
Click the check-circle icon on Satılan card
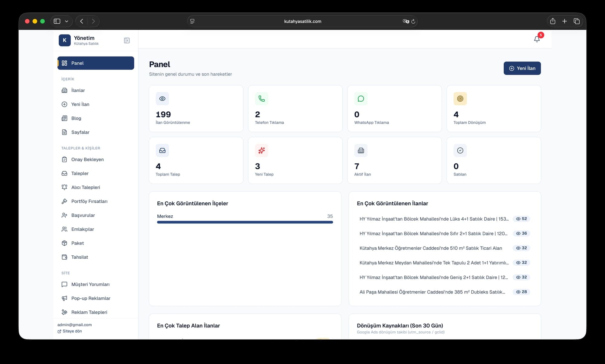(x=460, y=150)
